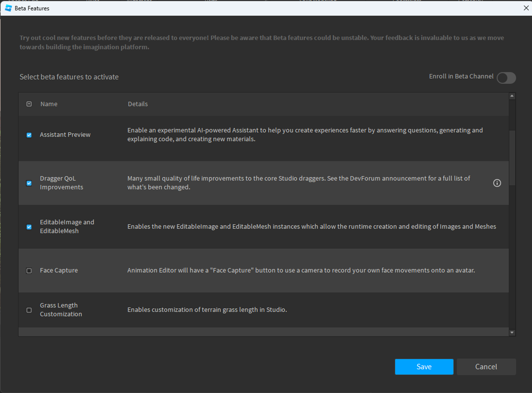The image size is (532, 393).
Task: Click 'Select beta features to activate' heading
Action: pyautogui.click(x=69, y=77)
